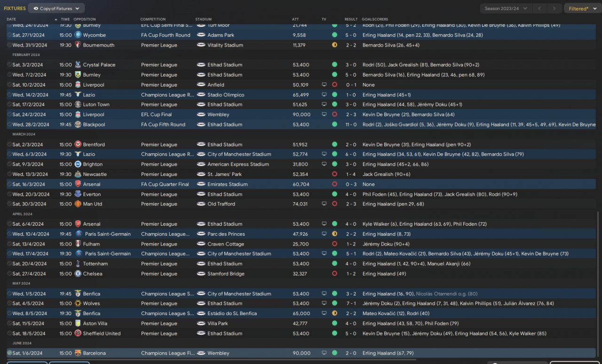Select the Etihad Stadium link on Arsenal's 6/4/2024 row

tap(225, 224)
